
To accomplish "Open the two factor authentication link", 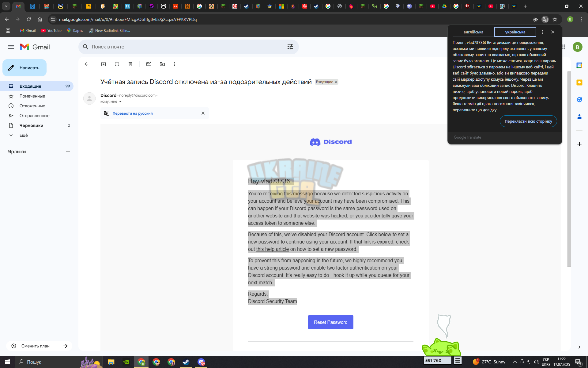I will pyautogui.click(x=353, y=268).
